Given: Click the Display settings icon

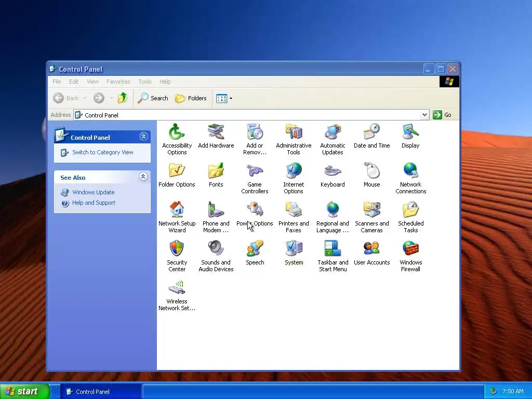Looking at the screenshot, I should point(410,132).
